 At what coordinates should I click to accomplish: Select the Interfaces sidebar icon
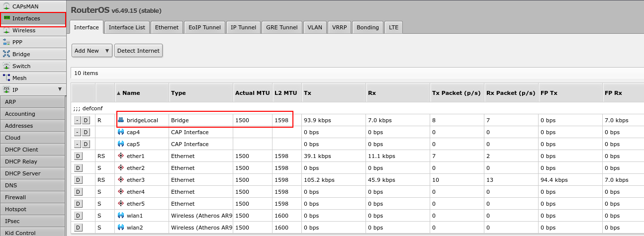7,18
